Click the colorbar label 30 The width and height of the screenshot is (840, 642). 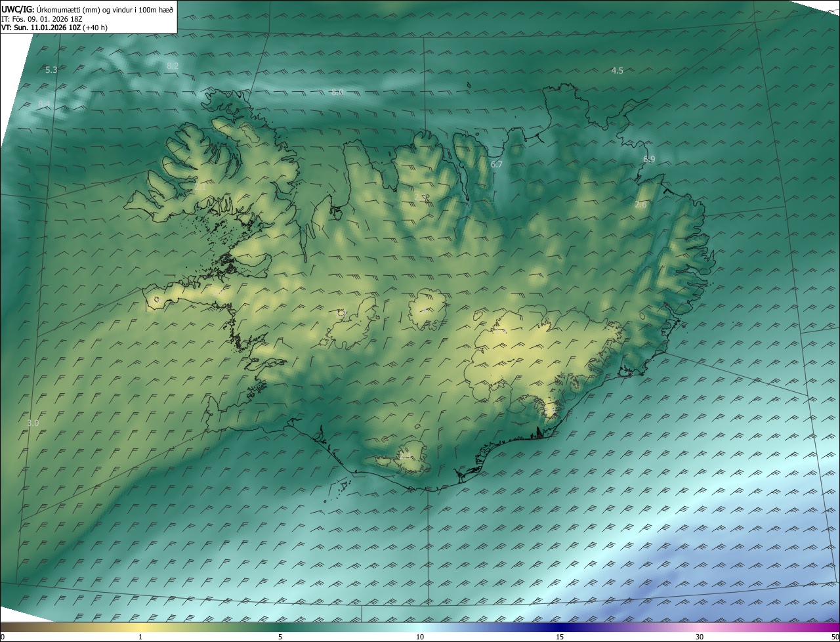tap(700, 637)
